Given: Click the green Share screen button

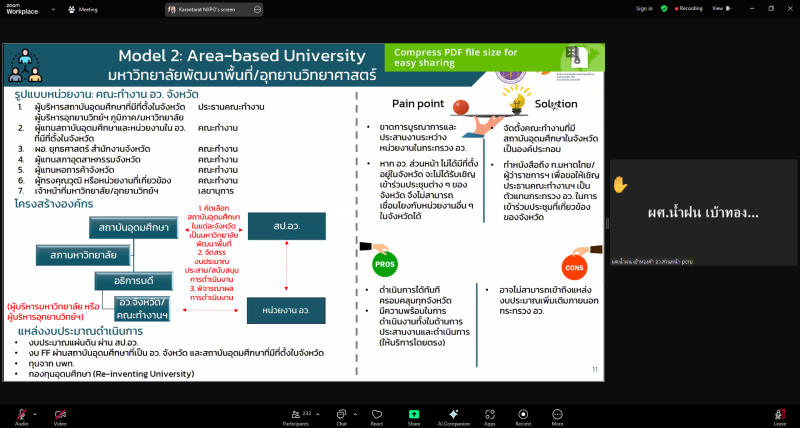Looking at the screenshot, I should click(414, 414).
